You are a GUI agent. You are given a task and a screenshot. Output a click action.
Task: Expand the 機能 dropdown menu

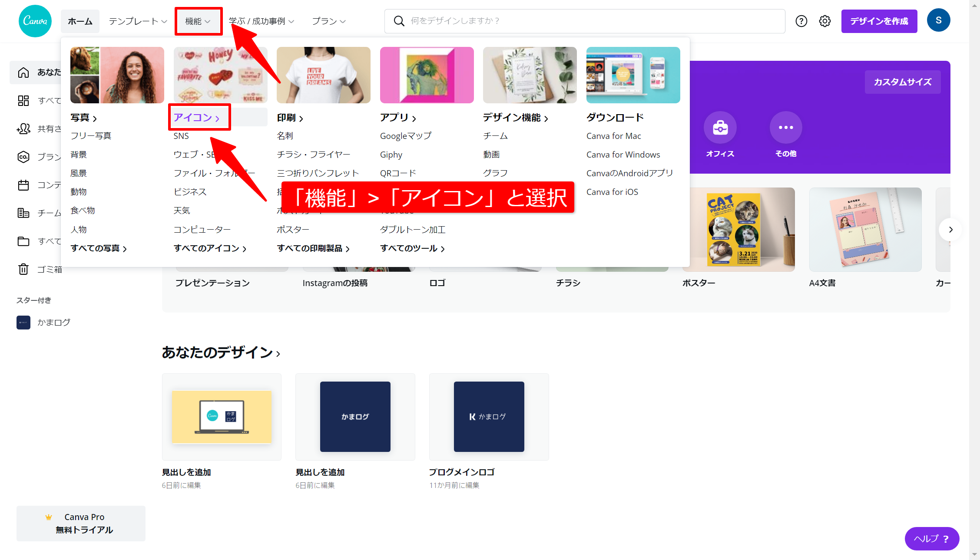pyautogui.click(x=198, y=21)
